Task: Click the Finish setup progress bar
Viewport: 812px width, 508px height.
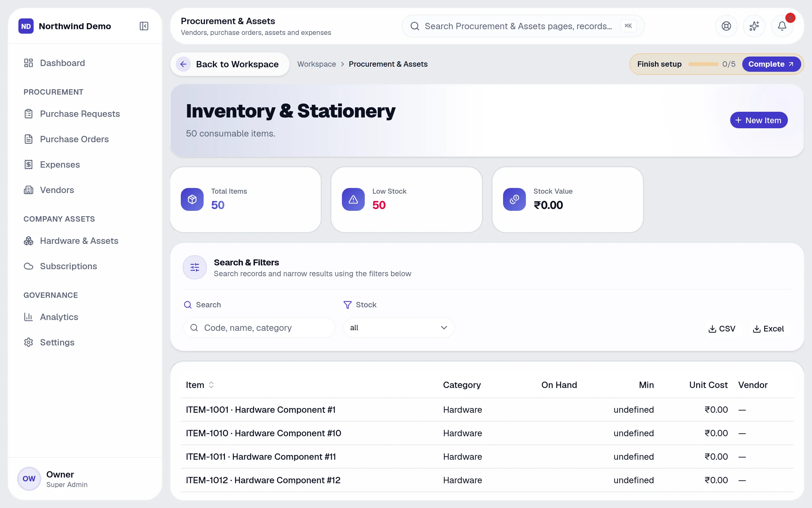Action: tap(703, 64)
